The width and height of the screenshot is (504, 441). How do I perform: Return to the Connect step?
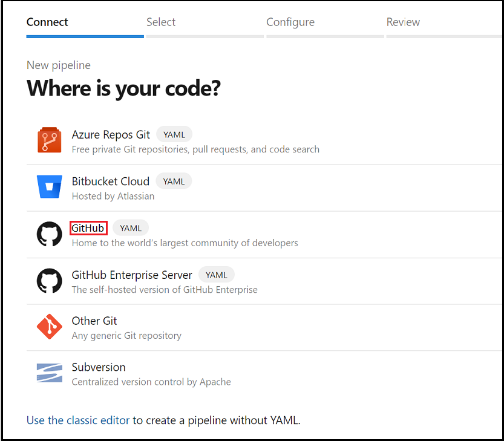47,22
